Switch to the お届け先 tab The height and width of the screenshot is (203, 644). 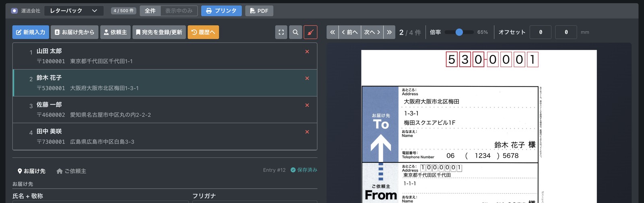coord(31,171)
